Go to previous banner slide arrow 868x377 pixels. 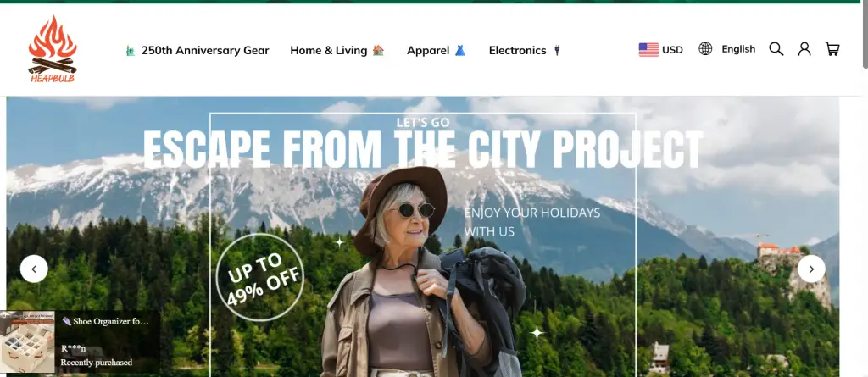pos(34,269)
